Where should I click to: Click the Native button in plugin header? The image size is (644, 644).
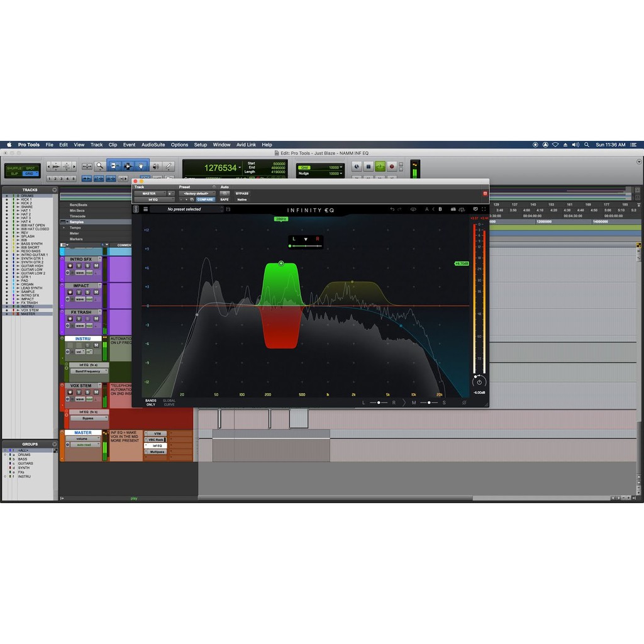242,199
